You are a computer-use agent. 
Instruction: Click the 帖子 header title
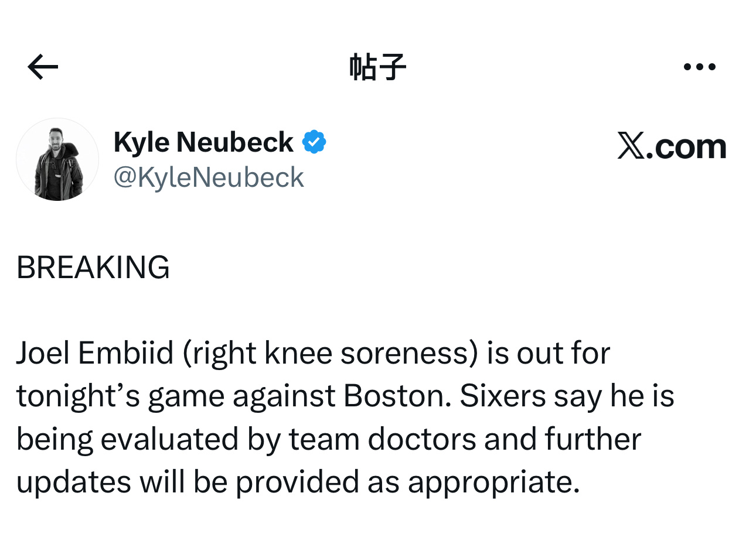pos(377,67)
